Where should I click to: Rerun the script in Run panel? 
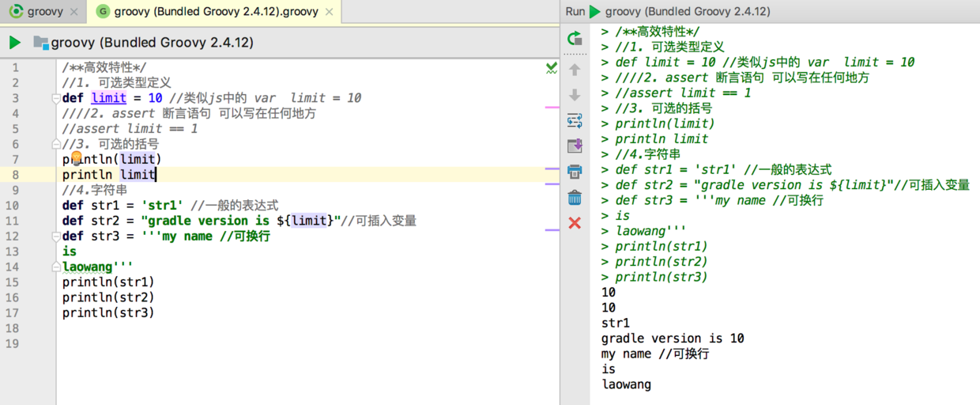coord(575,38)
